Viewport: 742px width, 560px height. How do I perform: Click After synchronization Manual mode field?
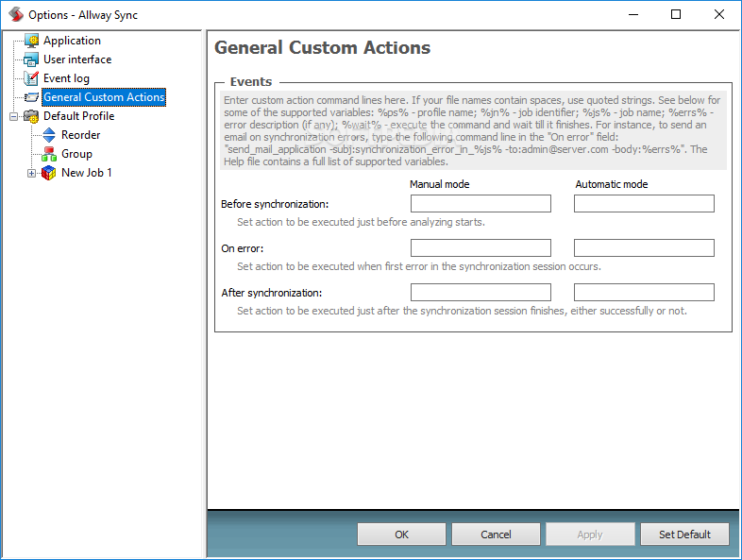481,293
